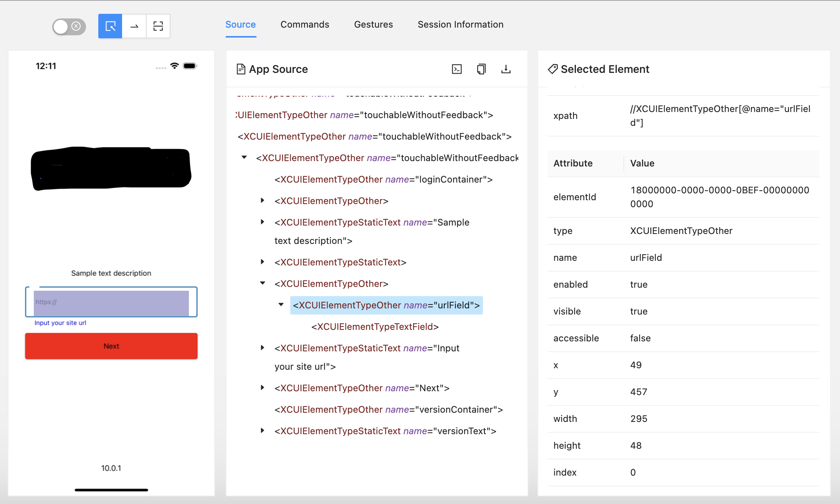
Task: Toggle the native inspection mode switch
Action: [68, 26]
